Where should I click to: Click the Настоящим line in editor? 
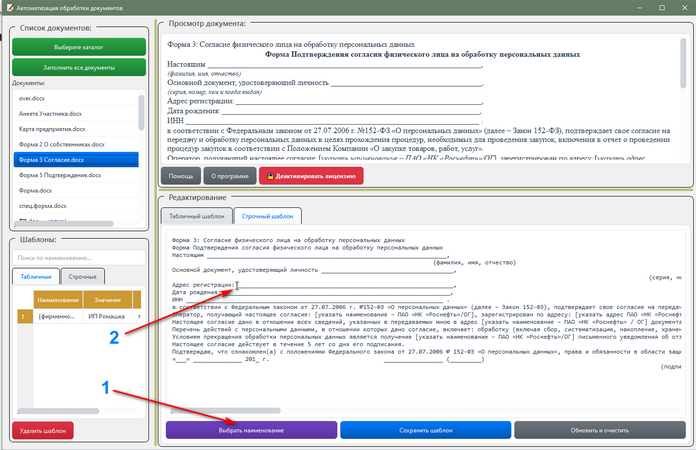tap(311, 255)
